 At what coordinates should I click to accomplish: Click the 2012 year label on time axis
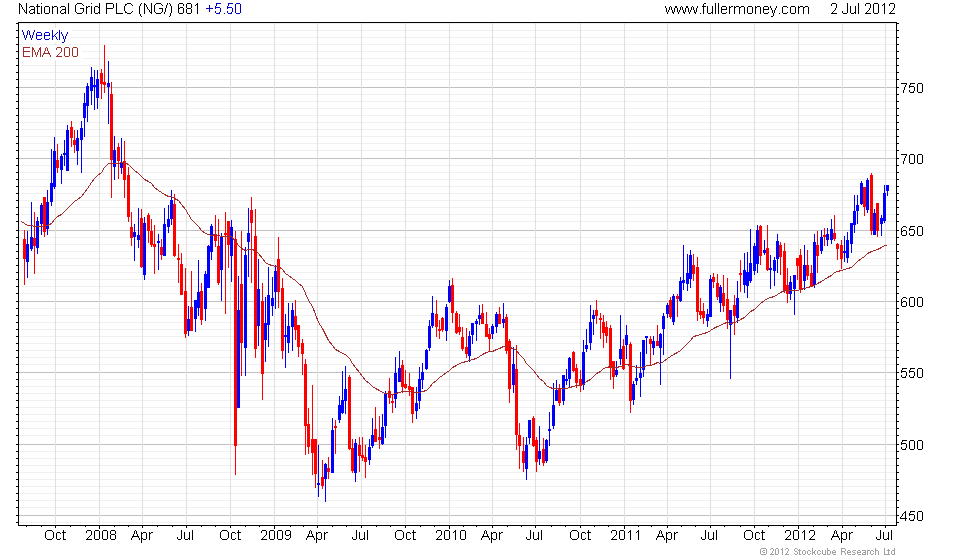tap(800, 536)
